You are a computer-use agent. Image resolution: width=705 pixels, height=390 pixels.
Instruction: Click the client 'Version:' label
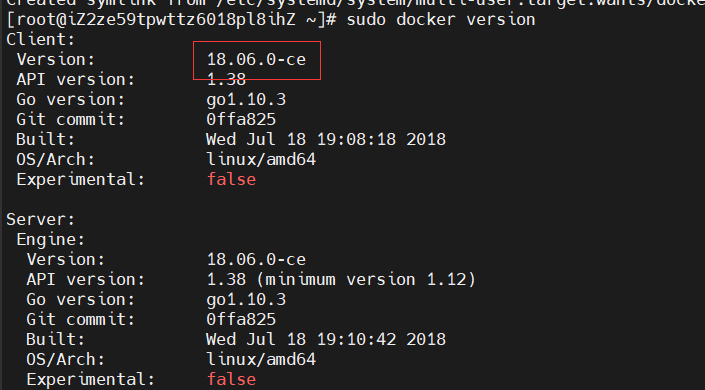click(x=56, y=59)
